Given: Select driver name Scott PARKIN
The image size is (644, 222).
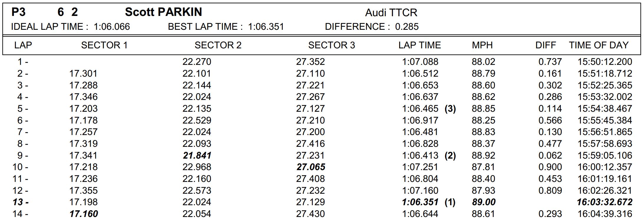Looking at the screenshot, I should pyautogui.click(x=164, y=12).
